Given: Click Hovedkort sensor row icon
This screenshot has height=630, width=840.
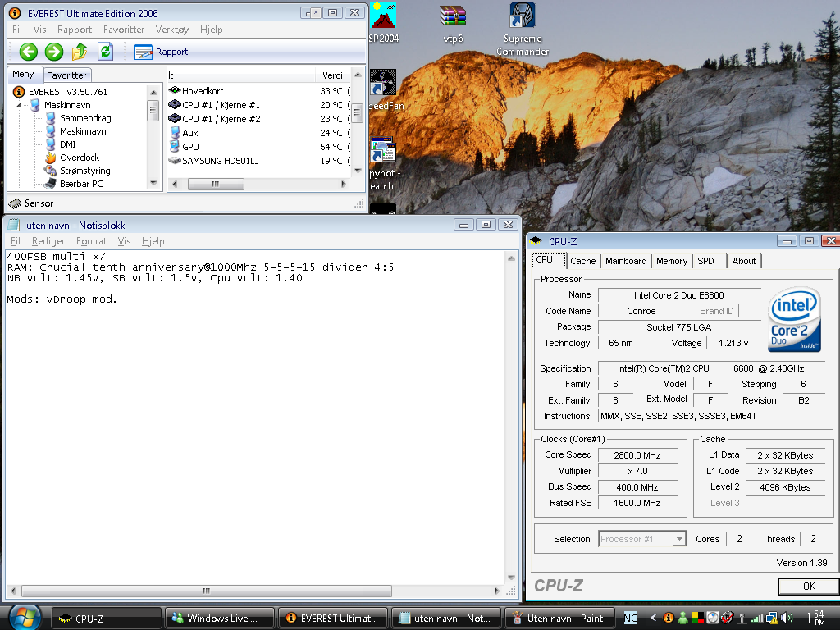Looking at the screenshot, I should [x=175, y=90].
